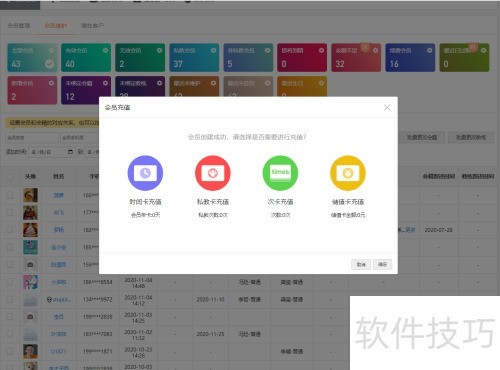Open gear settings on the 40 members card
The height and width of the screenshot is (370, 500).
tap(105, 50)
